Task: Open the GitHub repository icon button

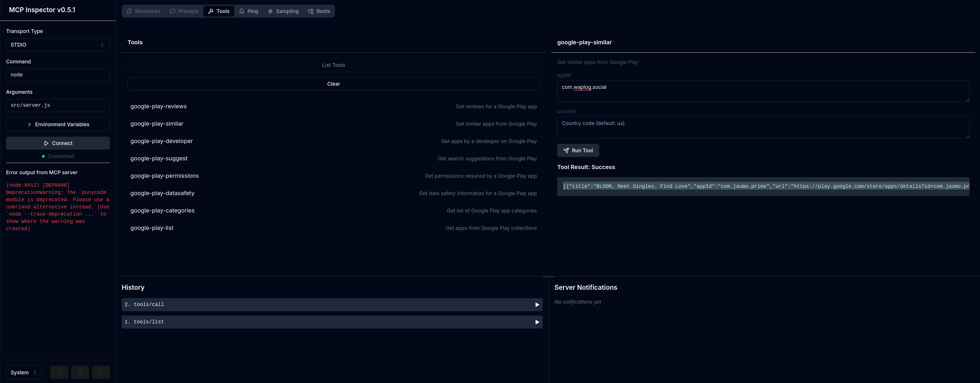Action: [101, 372]
